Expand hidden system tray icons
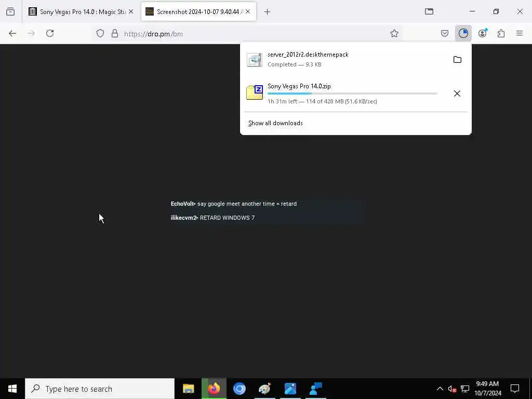This screenshot has width=532, height=399. 440,389
